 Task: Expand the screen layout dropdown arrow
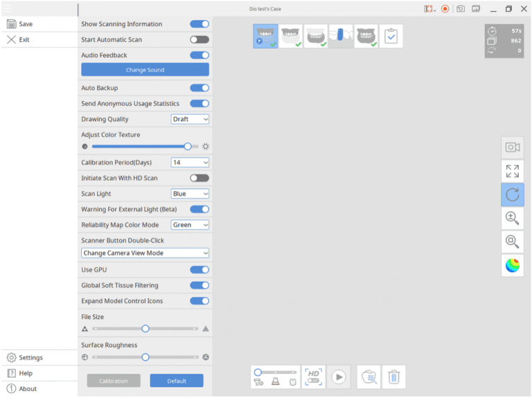click(x=434, y=10)
